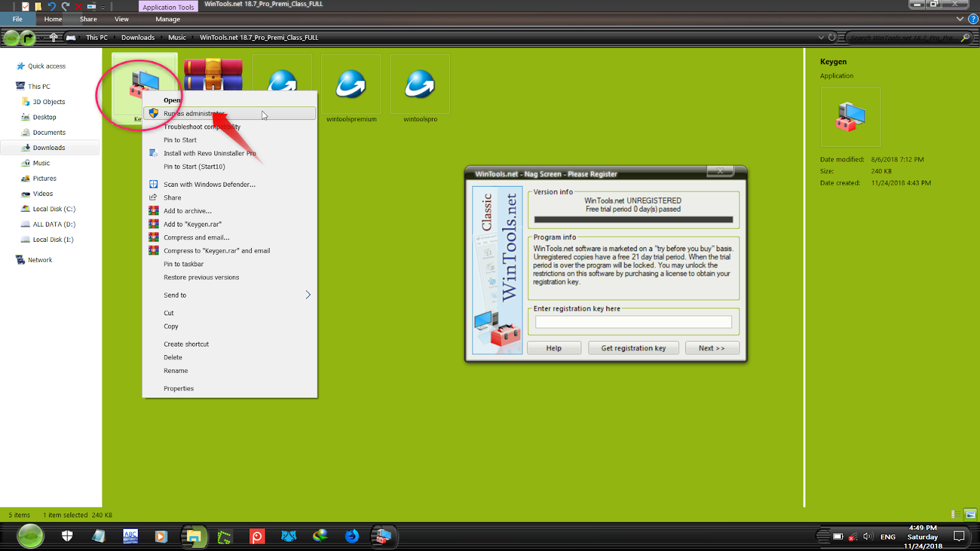Click Music in the address breadcrumb

(x=177, y=37)
